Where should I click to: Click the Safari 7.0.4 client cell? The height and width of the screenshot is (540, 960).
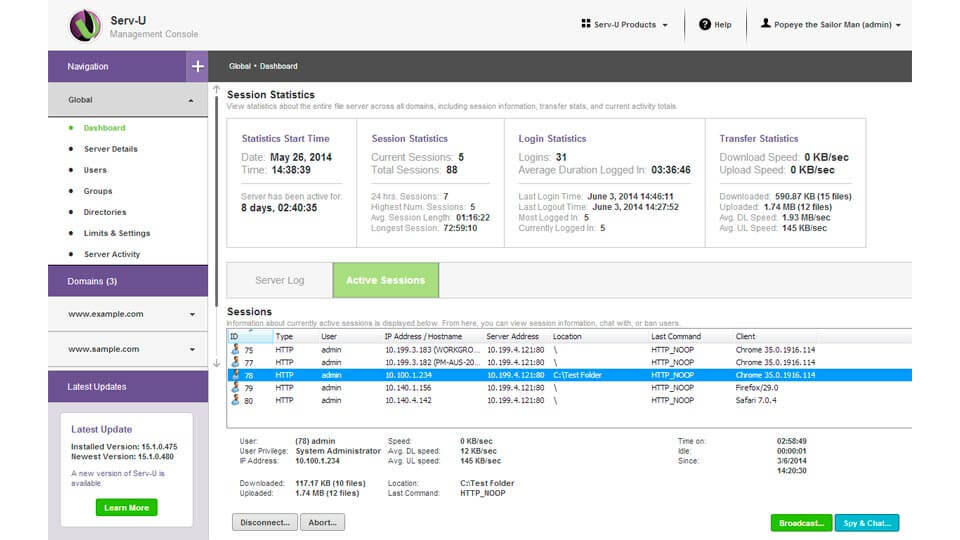pyautogui.click(x=756, y=400)
